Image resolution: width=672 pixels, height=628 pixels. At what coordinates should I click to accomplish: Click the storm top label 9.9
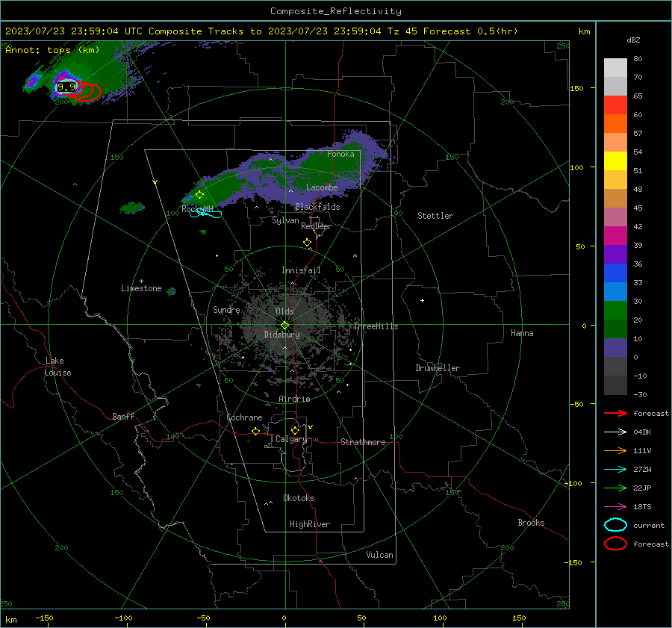click(x=66, y=87)
